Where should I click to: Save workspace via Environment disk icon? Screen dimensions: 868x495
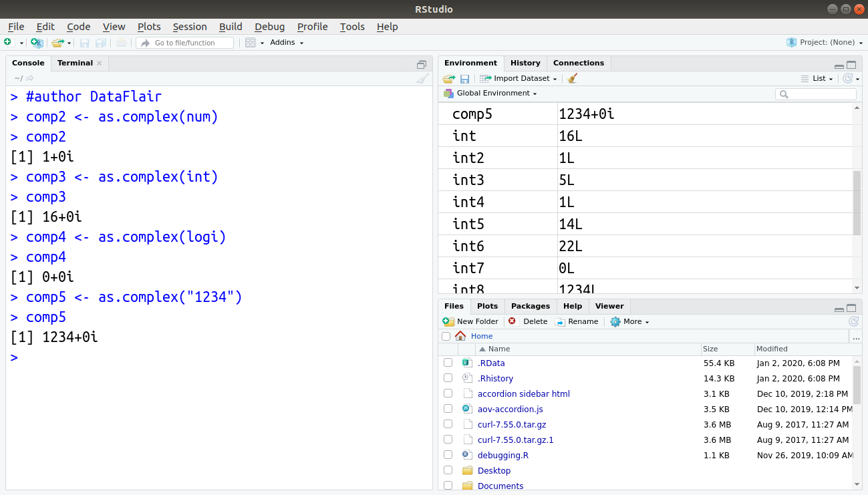coord(464,78)
